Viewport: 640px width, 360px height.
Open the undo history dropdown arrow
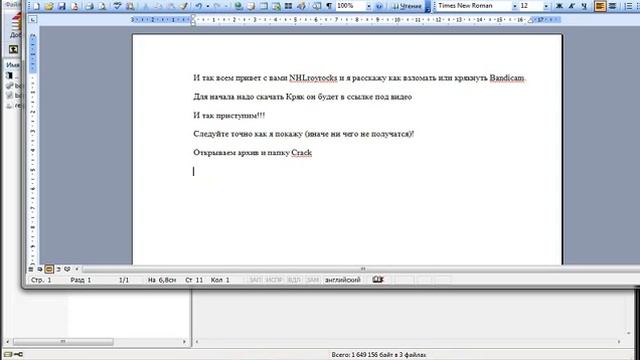tap(208, 6)
